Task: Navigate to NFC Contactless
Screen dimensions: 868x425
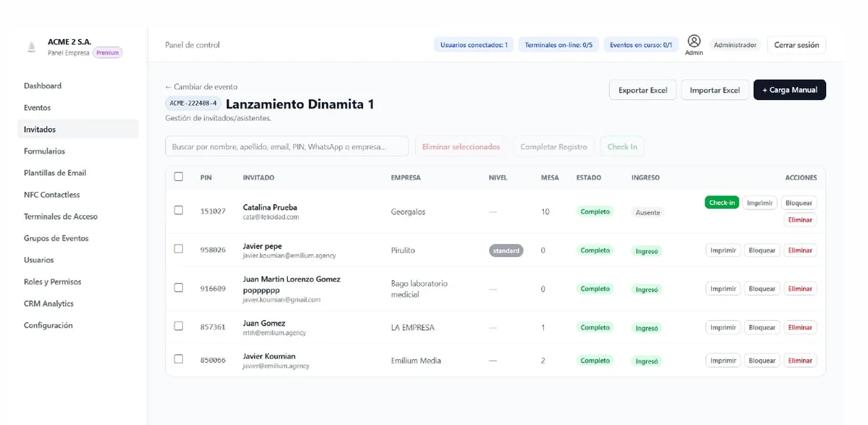Action: (x=78, y=194)
